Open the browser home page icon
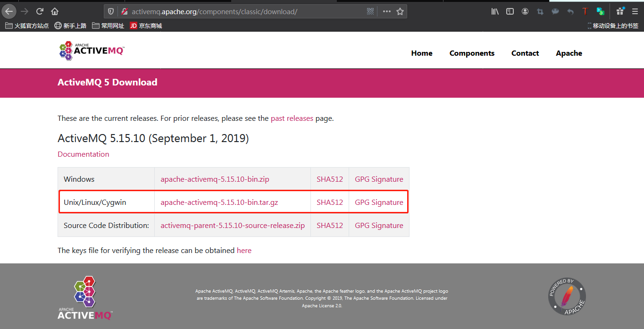 coord(55,11)
